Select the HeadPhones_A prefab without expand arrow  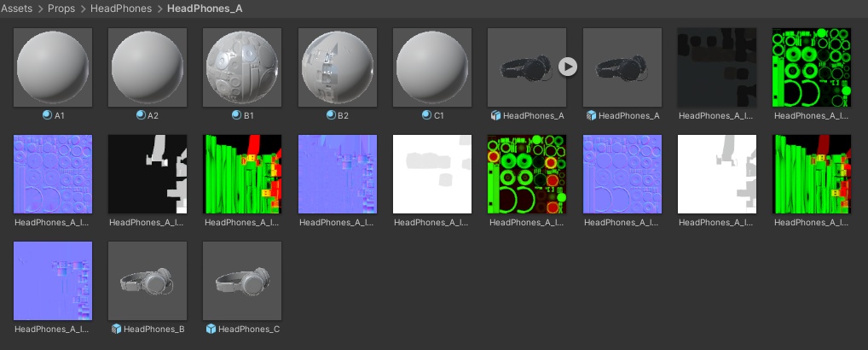[622, 67]
